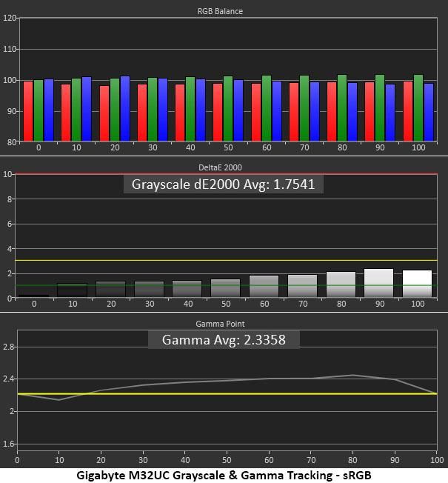Click the 8 y-axis label on DeltaE chart
Viewport: 448px width, 483px height.
coord(10,199)
